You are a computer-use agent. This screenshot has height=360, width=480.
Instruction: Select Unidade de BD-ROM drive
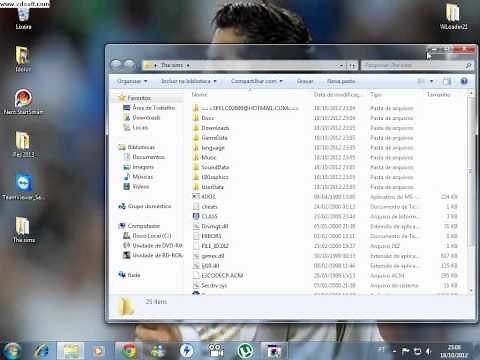[153, 255]
